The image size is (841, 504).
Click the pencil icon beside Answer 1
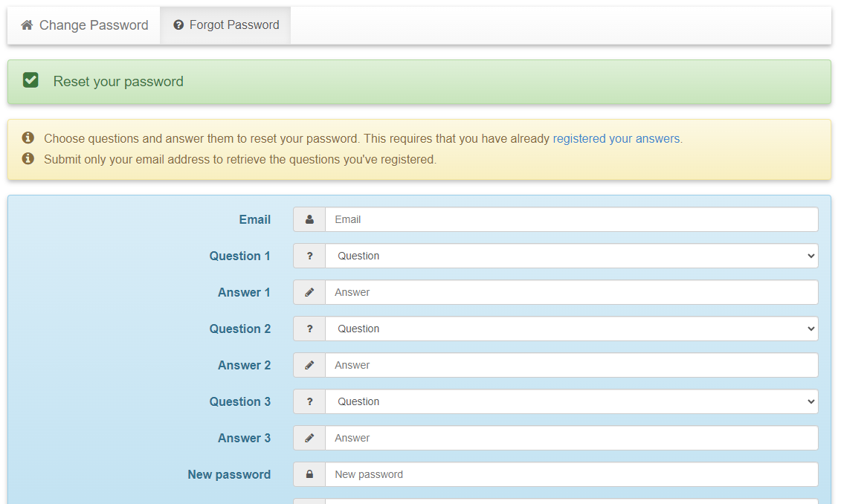tap(309, 292)
